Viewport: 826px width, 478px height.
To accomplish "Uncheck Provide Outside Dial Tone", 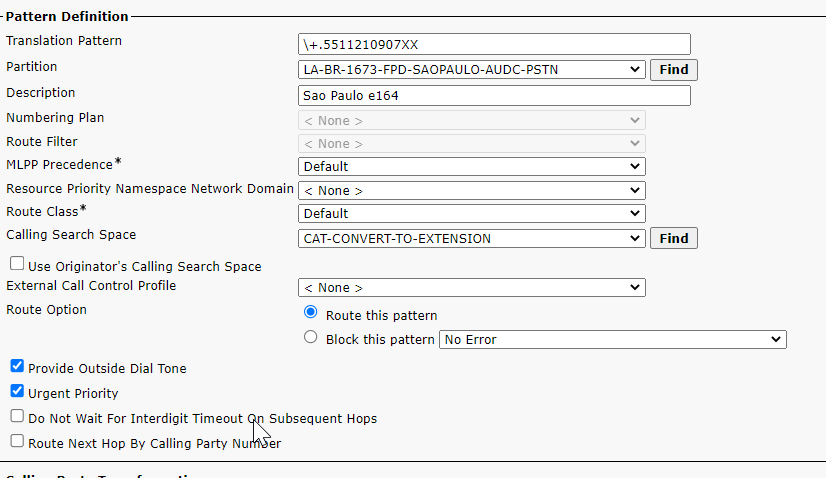I will click(17, 367).
